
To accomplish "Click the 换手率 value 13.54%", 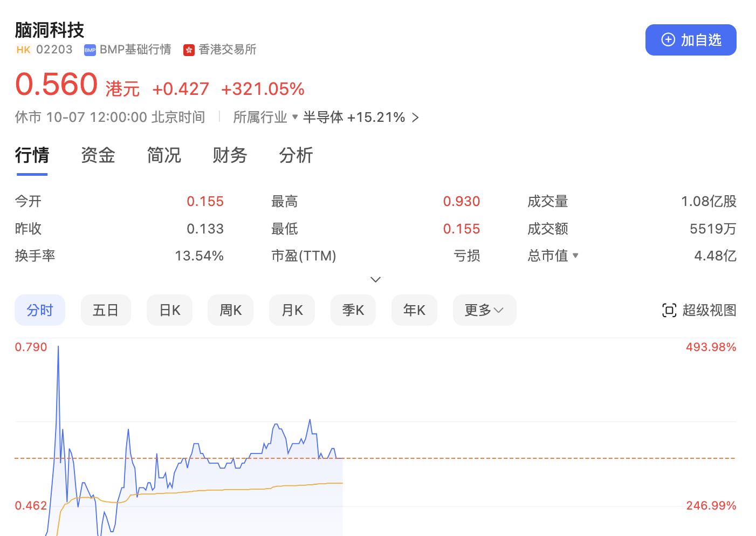I will pos(199,256).
